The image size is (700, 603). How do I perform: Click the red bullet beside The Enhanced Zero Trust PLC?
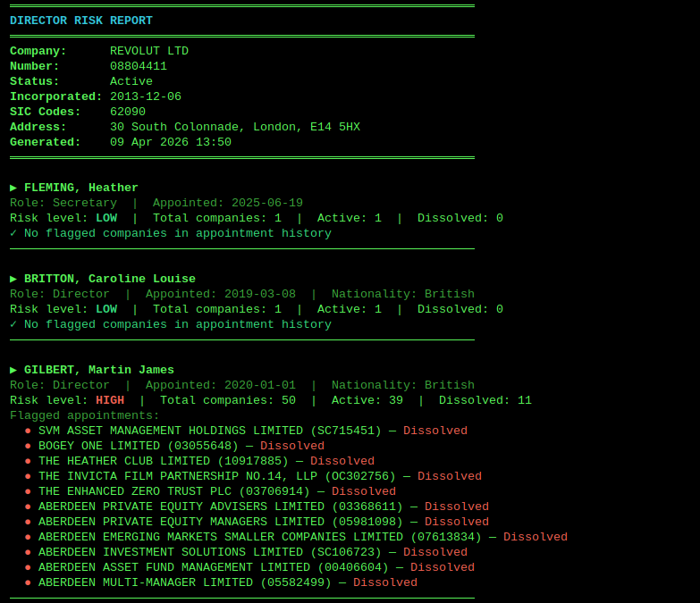(x=28, y=491)
